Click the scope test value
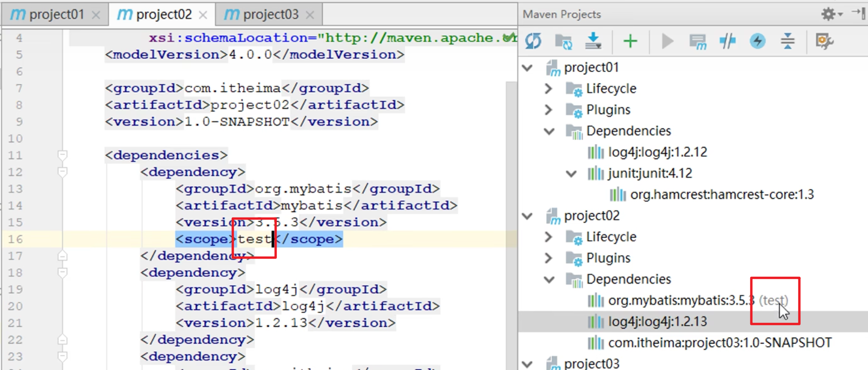The width and height of the screenshot is (868, 370). (x=254, y=239)
